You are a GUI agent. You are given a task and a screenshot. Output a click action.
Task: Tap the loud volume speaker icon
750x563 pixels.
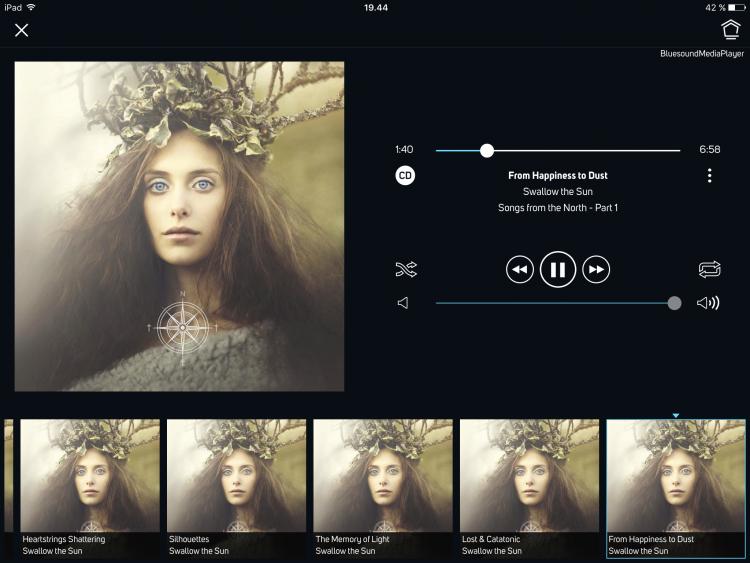pyautogui.click(x=708, y=303)
